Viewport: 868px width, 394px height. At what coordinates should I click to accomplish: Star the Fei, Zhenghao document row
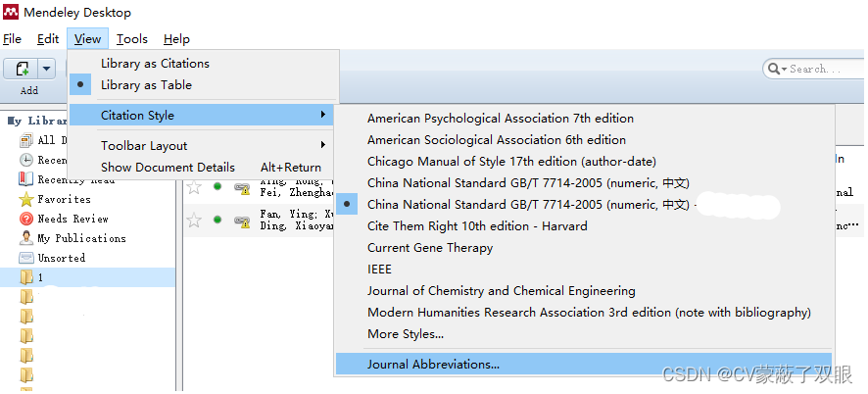(x=194, y=187)
